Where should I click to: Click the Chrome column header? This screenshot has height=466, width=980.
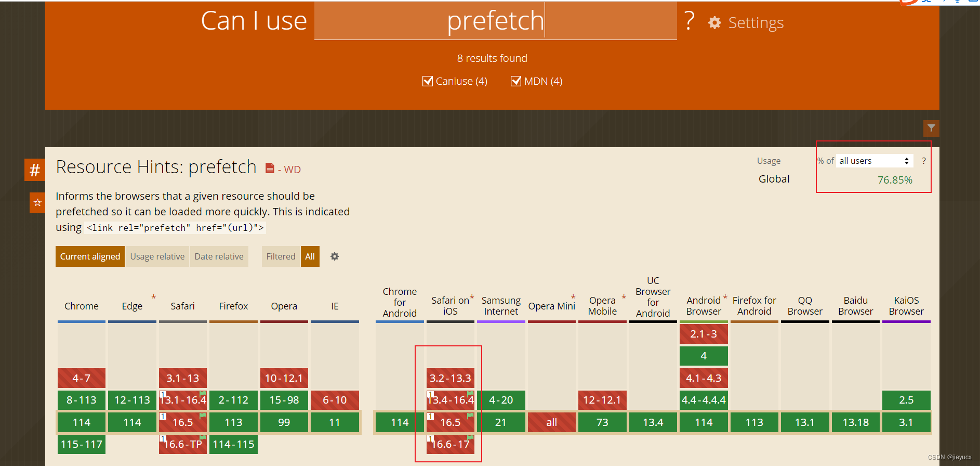[x=82, y=306]
